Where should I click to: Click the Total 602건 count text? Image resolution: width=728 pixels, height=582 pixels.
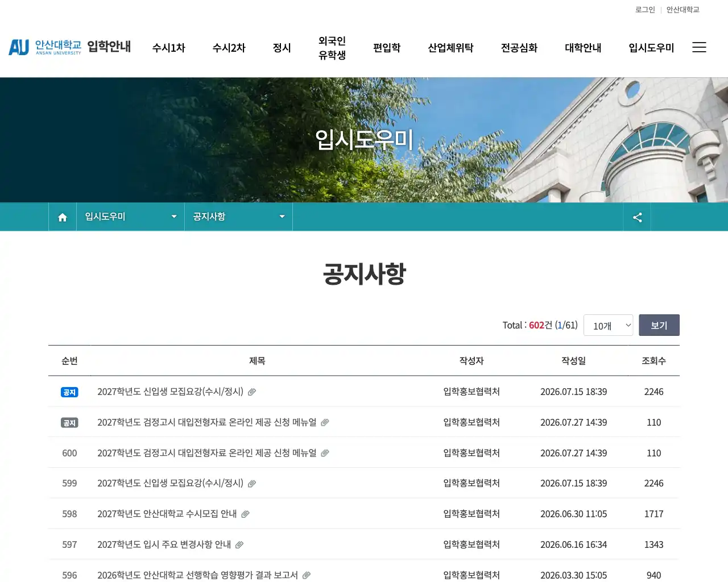[x=540, y=325]
